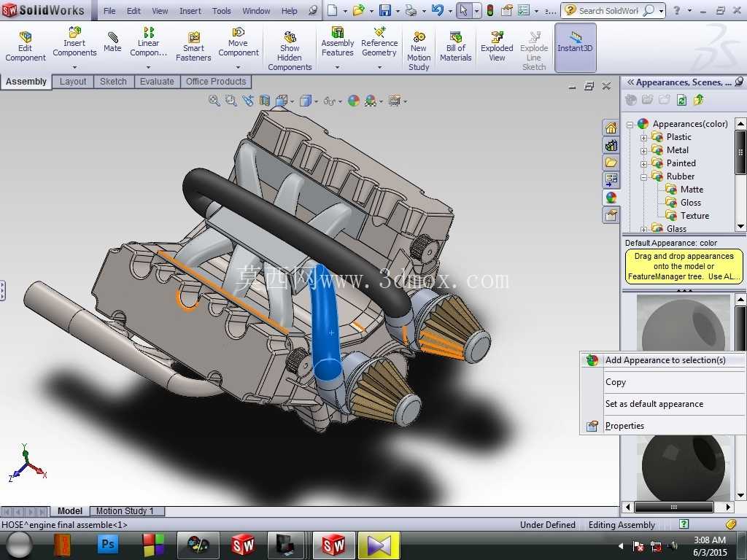Toggle the Select arrow tool
Screen dimensions: 747x560
tap(463, 10)
